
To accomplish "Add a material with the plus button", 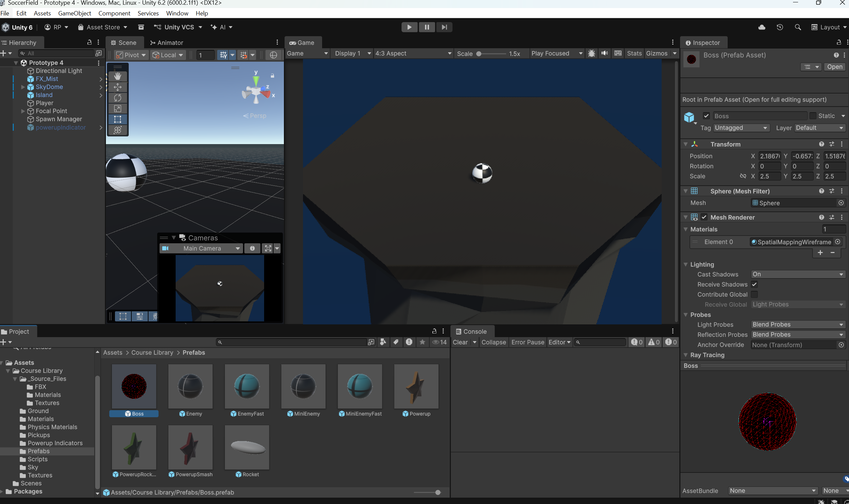I will [x=820, y=252].
